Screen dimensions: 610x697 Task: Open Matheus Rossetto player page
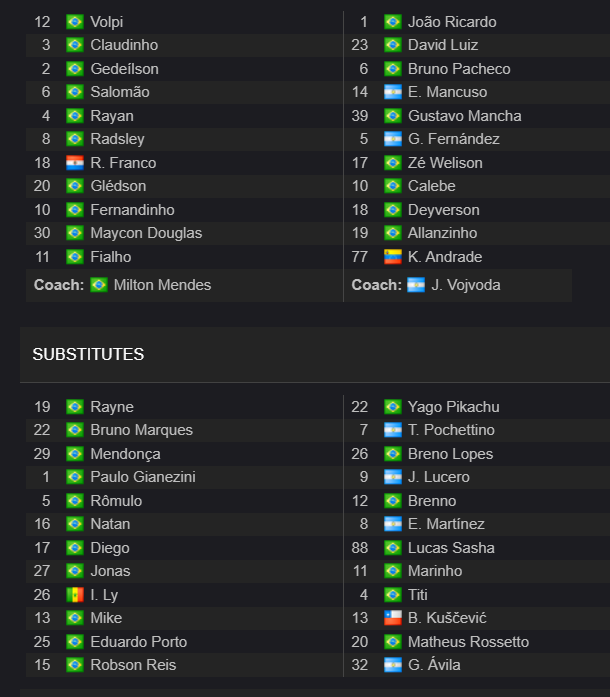(468, 642)
